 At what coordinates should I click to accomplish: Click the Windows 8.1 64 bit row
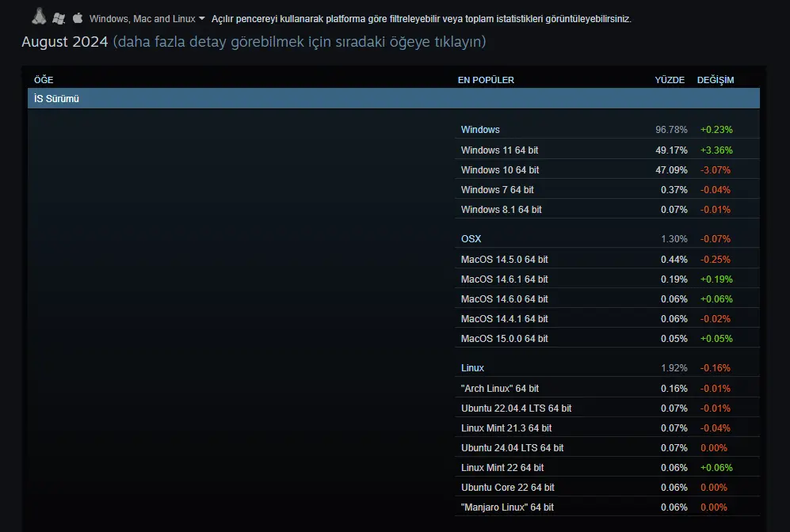tap(607, 209)
